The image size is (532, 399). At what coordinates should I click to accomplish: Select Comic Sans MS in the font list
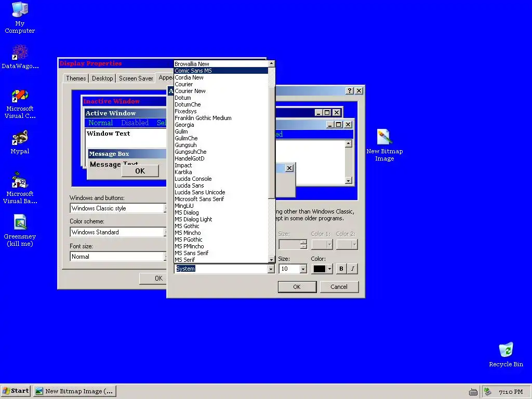click(221, 71)
